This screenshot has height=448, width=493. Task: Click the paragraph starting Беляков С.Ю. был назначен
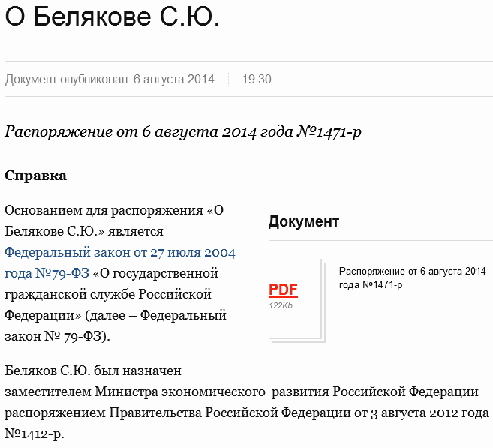click(x=246, y=402)
